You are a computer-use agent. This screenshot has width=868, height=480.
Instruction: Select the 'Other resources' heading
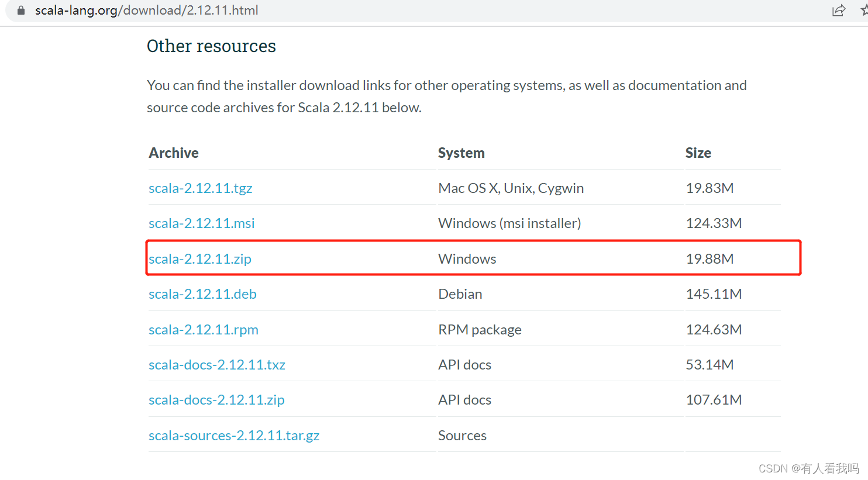click(x=211, y=46)
